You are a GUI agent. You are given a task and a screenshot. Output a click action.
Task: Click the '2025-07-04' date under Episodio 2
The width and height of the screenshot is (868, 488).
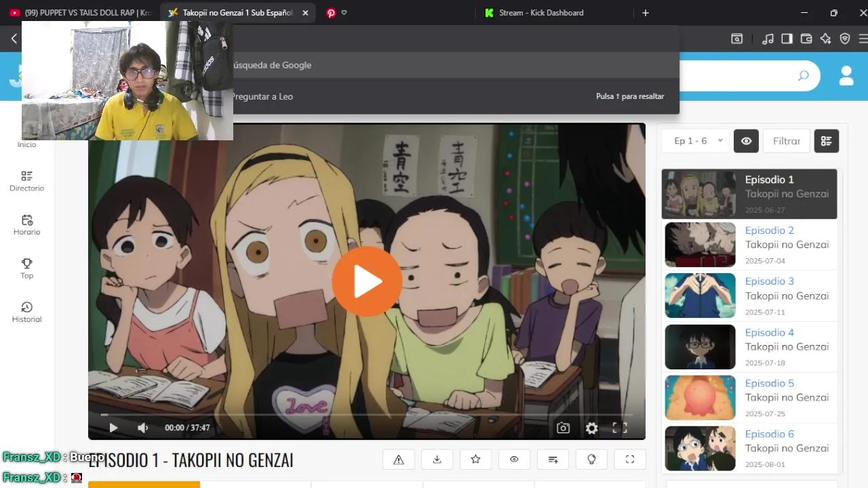[765, 261]
